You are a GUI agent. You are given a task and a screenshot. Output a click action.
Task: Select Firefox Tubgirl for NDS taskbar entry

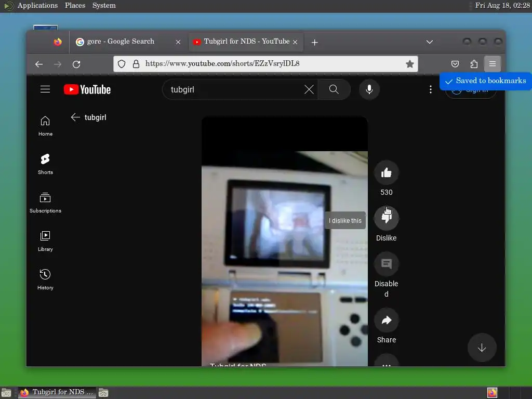point(57,392)
